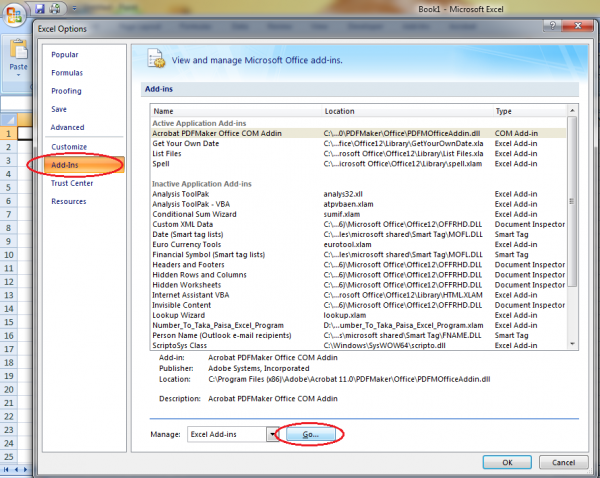Click the Save icon in Quick Access Toolbar
Viewport: 600px width, 478px height.
click(40, 8)
